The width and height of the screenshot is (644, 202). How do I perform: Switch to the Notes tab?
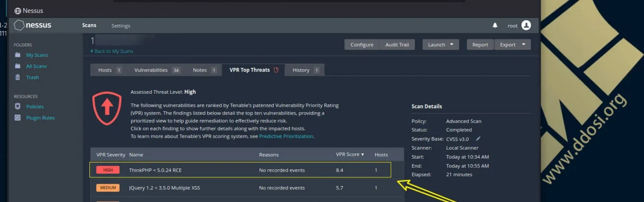click(x=204, y=70)
